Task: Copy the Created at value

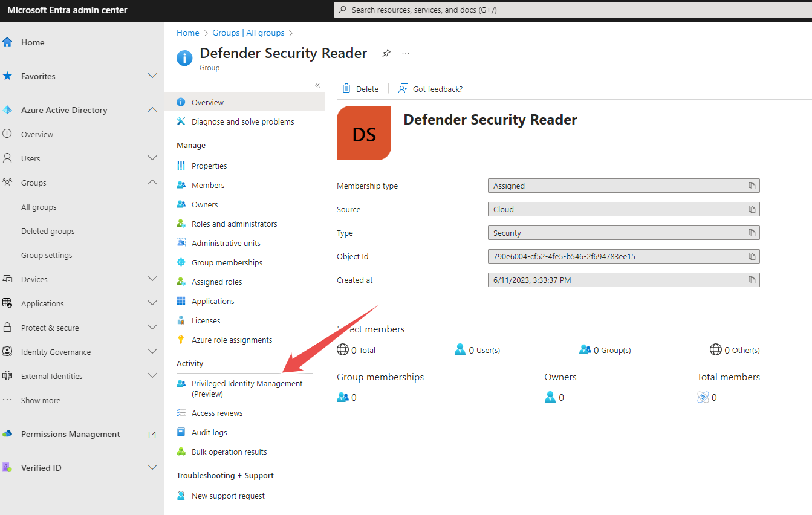Action: (752, 280)
